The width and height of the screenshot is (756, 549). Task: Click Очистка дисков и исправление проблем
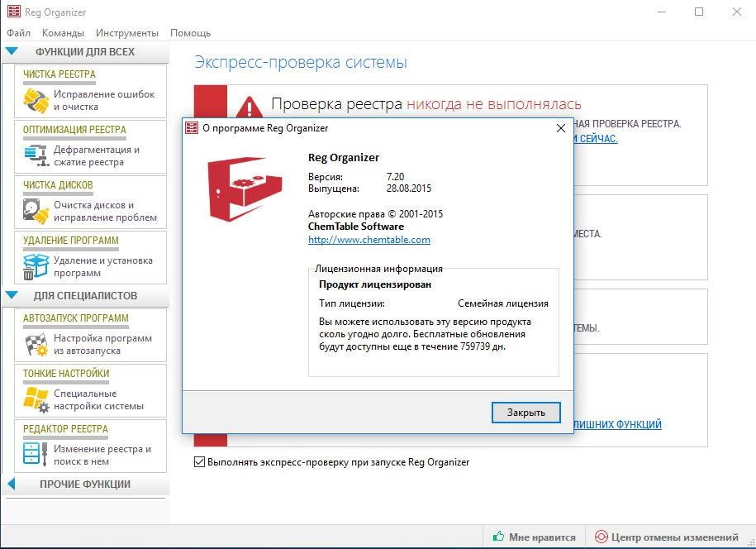105,212
